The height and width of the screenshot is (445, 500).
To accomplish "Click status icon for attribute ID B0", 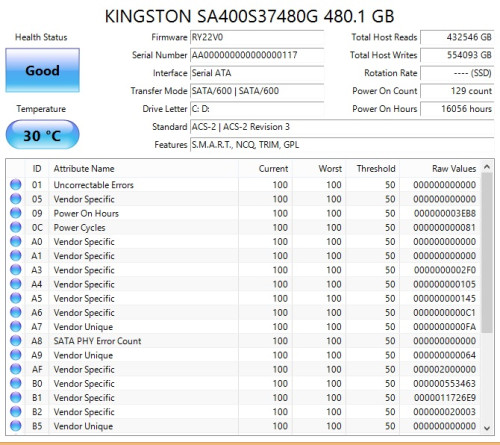I will coord(16,383).
